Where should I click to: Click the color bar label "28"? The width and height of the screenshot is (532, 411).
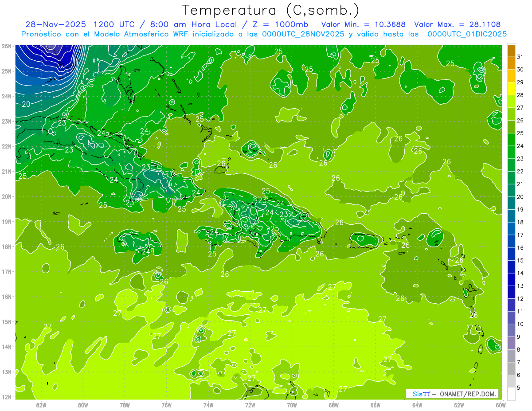[x=520, y=95]
